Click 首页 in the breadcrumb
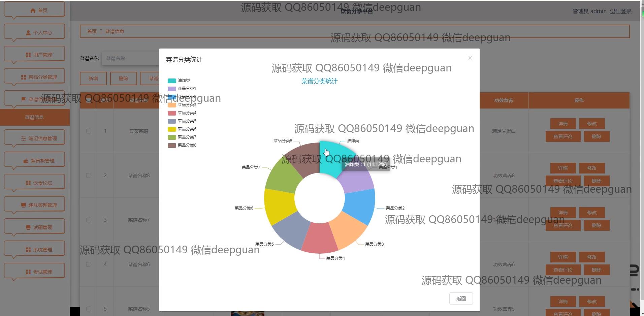Image resolution: width=644 pixels, height=316 pixels. pos(92,31)
